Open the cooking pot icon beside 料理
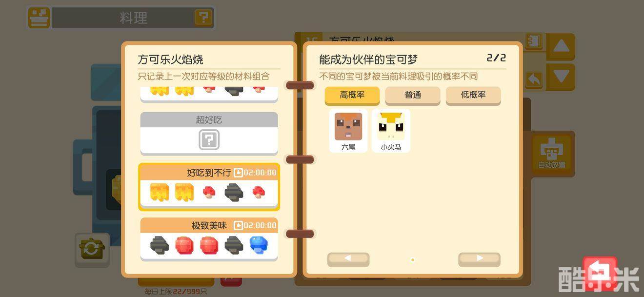644x297 pixels. coord(39,18)
